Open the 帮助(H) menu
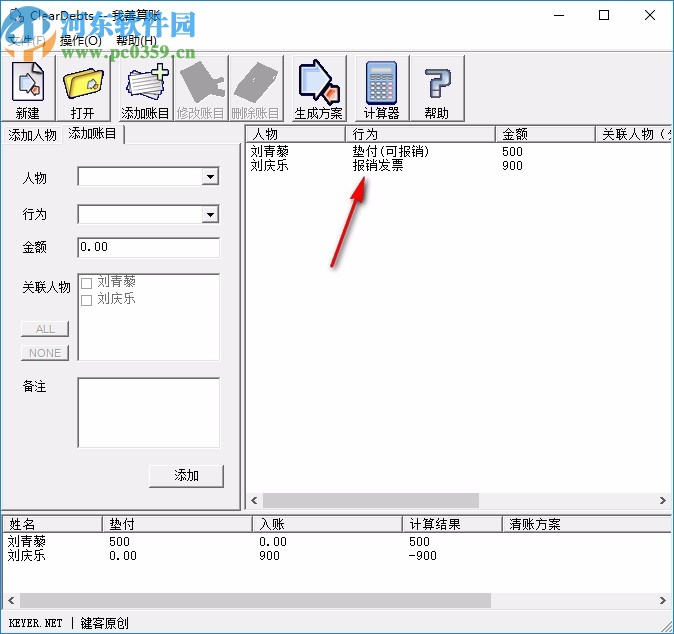Image resolution: width=674 pixels, height=634 pixels. (x=136, y=41)
